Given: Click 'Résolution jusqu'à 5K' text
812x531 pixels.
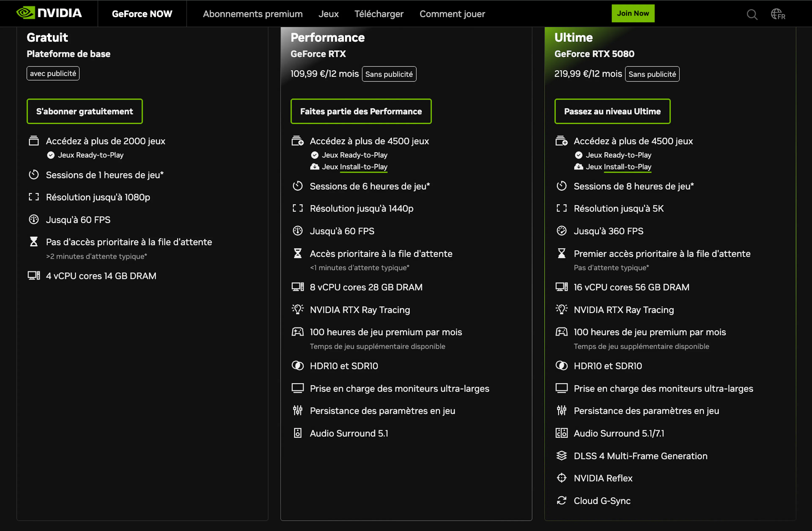Looking at the screenshot, I should pyautogui.click(x=619, y=208).
